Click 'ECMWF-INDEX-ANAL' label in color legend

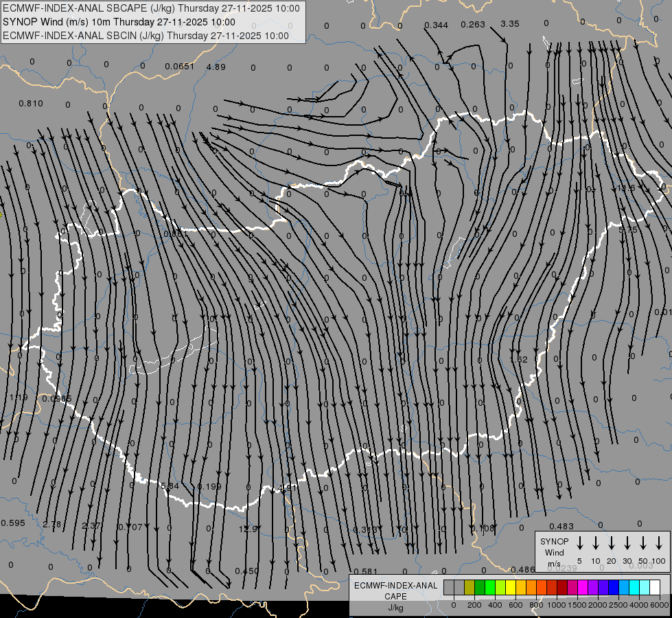point(395,586)
